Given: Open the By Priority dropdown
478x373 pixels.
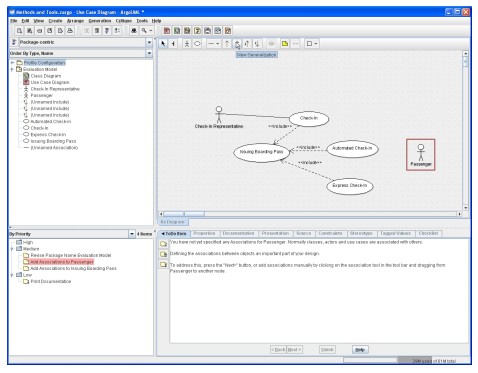Looking at the screenshot, I should (132, 234).
